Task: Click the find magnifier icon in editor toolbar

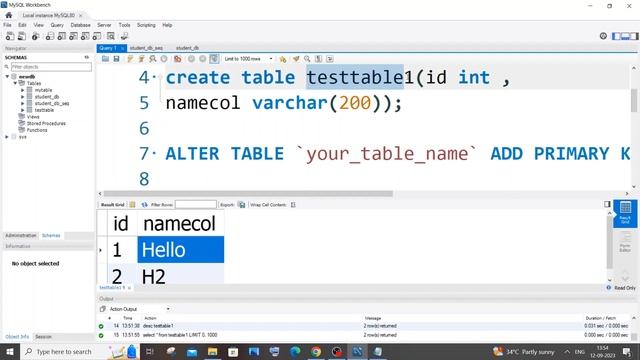Action: point(307,59)
